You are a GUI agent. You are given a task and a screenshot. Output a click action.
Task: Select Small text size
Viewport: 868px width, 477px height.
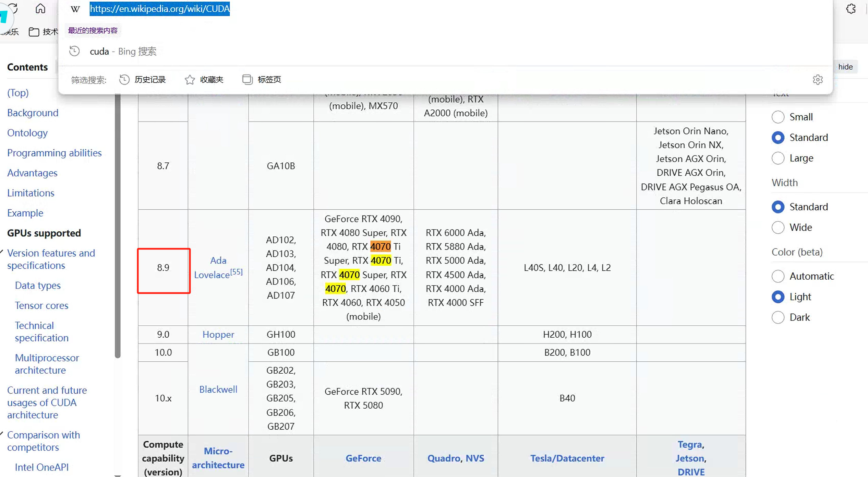[778, 117]
